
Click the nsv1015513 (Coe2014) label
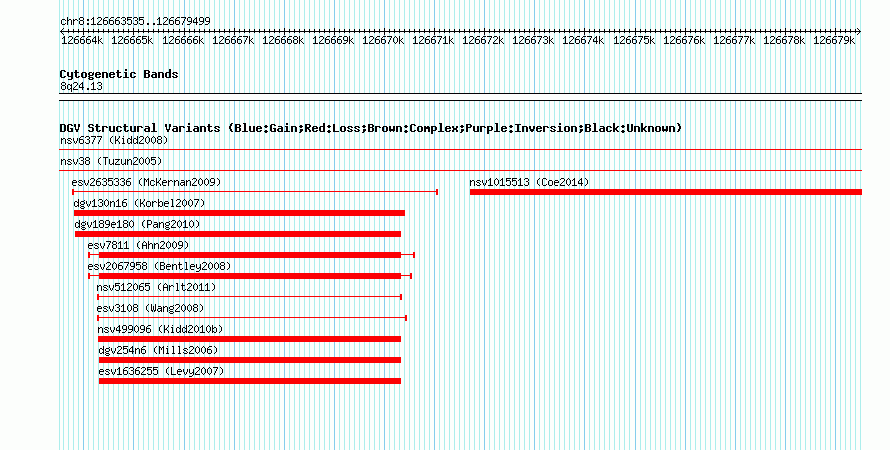click(529, 182)
